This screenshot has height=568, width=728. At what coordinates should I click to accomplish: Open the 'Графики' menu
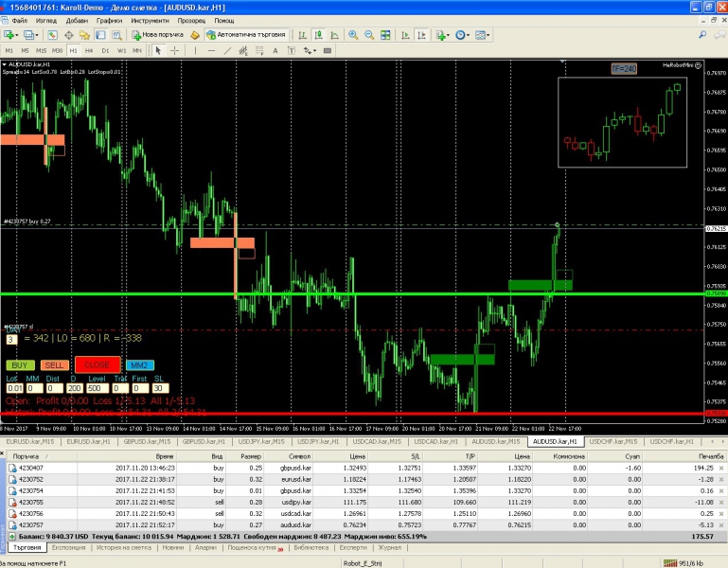click(x=109, y=21)
